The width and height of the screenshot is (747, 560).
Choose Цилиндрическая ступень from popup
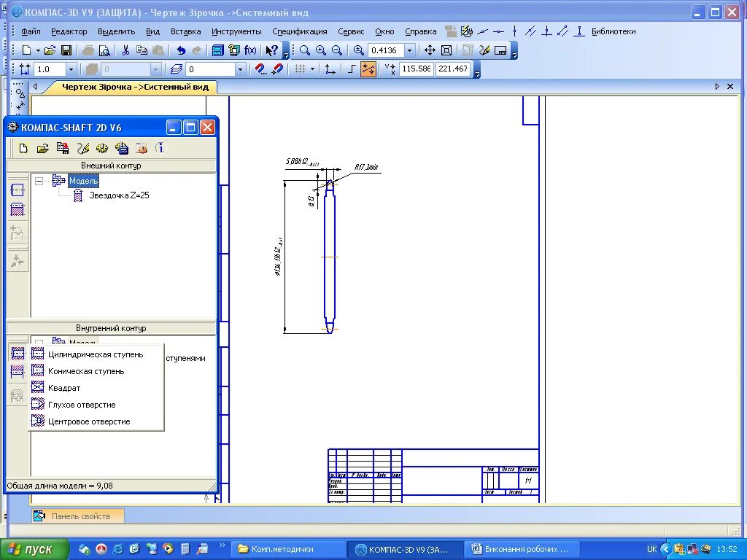pos(96,354)
